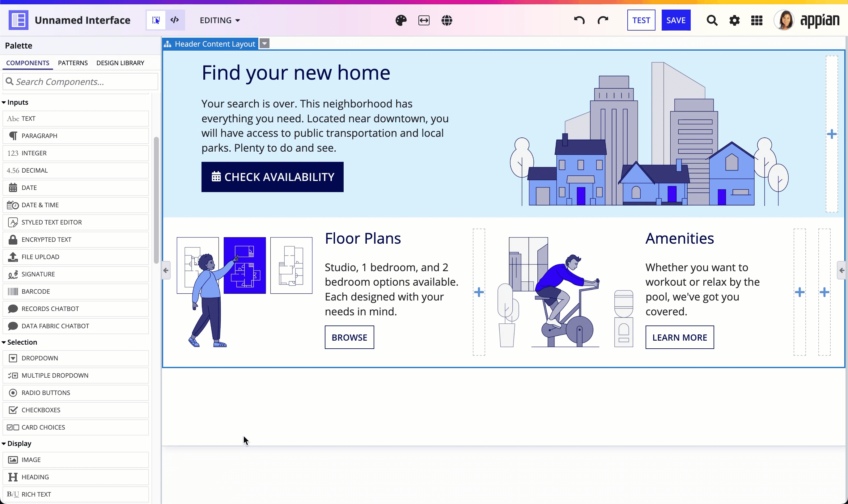Click the width adjust arrows icon

coord(424,20)
